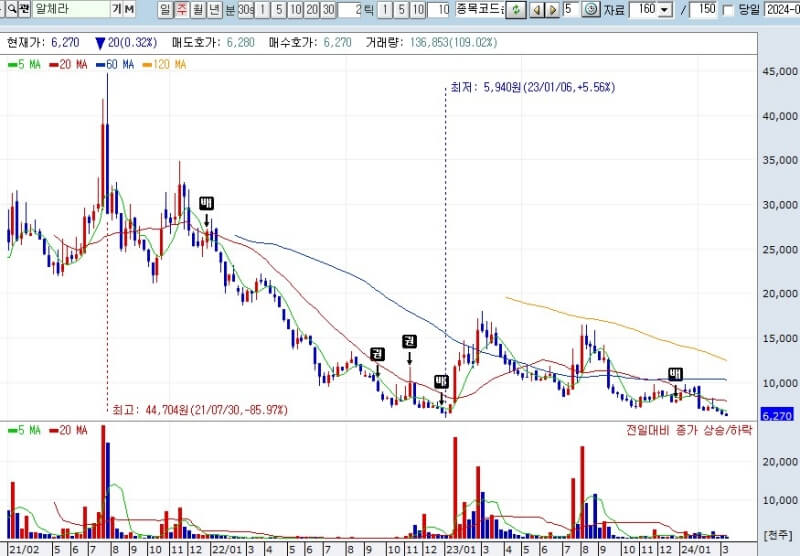Click the field showing 150
The image size is (800, 556).
704,9
